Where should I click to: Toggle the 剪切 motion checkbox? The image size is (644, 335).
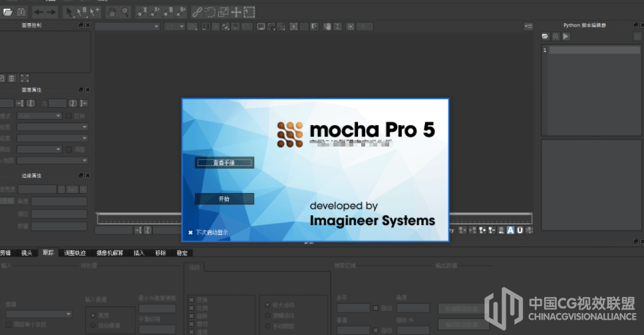coord(192,324)
